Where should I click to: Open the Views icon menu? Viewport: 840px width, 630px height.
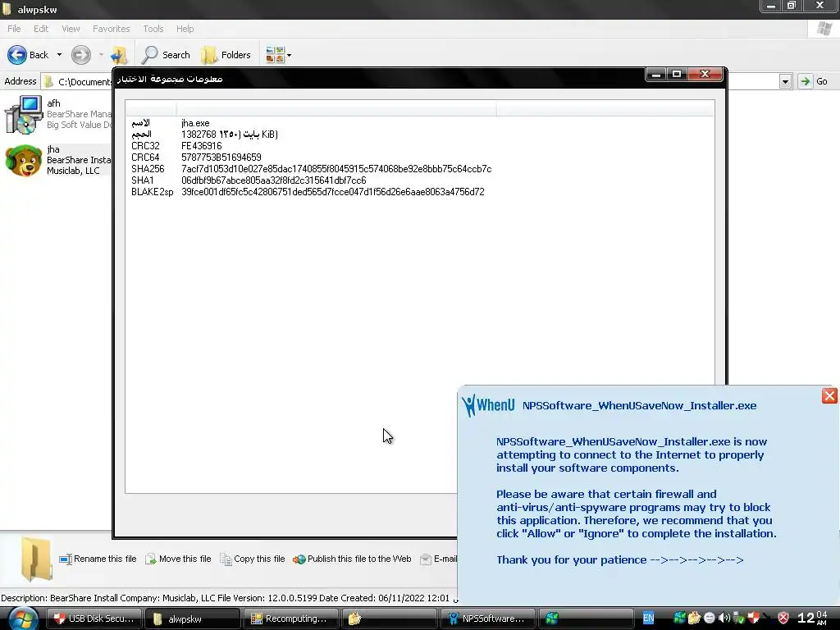[275, 55]
